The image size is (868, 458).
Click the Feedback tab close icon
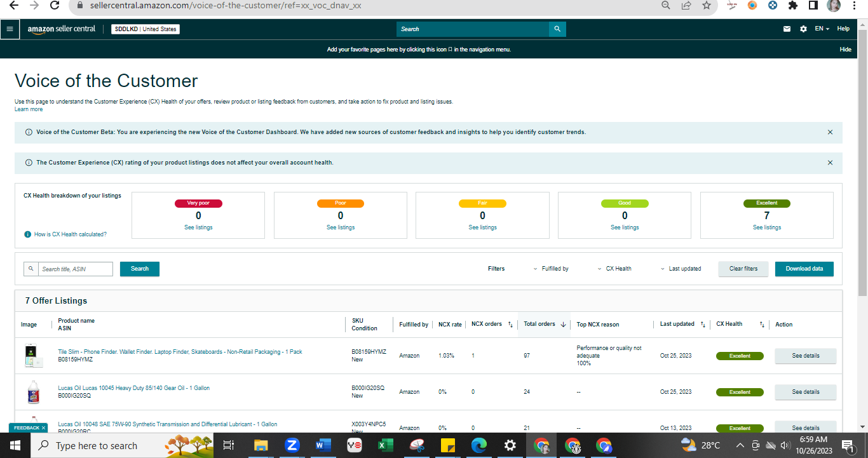43,428
